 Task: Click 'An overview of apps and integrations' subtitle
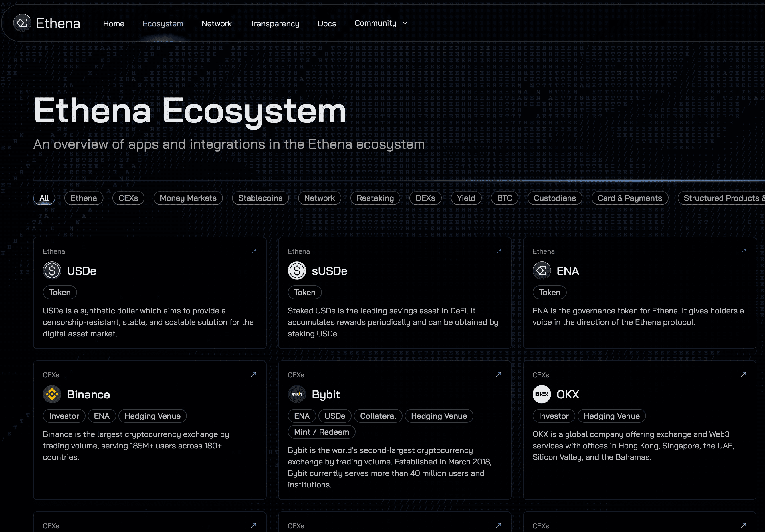click(x=229, y=144)
